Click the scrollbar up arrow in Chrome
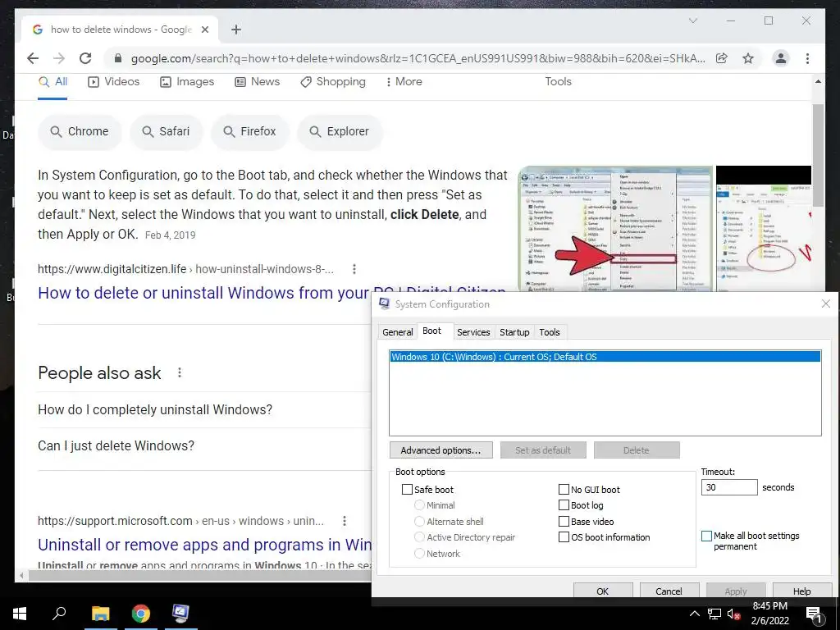840x630 pixels. click(x=818, y=81)
